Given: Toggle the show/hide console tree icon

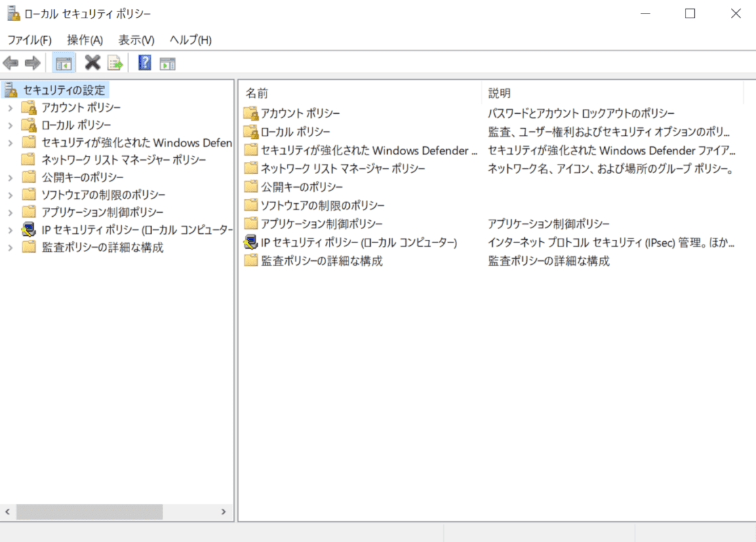Looking at the screenshot, I should click(x=64, y=63).
